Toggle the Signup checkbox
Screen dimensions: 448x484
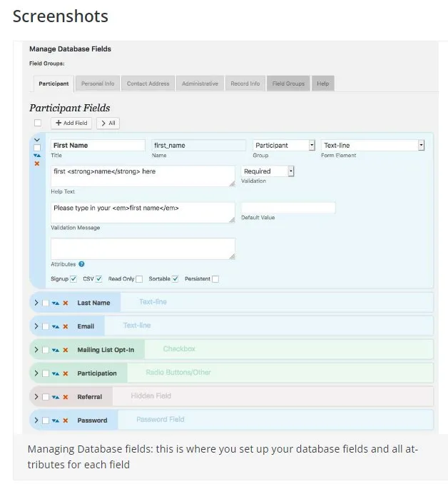[73, 279]
